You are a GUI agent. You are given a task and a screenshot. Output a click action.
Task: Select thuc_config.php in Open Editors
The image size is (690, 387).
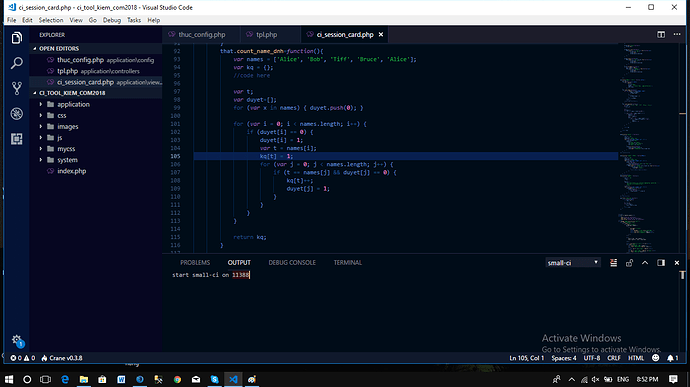pos(96,60)
